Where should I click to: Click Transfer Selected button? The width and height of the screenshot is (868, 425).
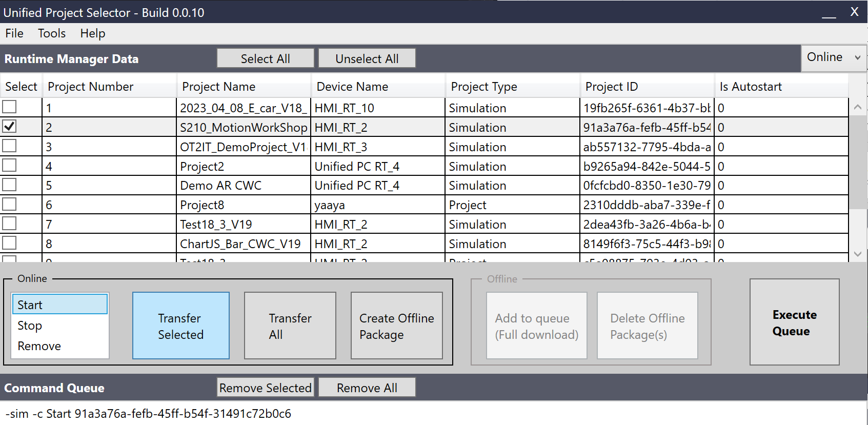(x=181, y=326)
